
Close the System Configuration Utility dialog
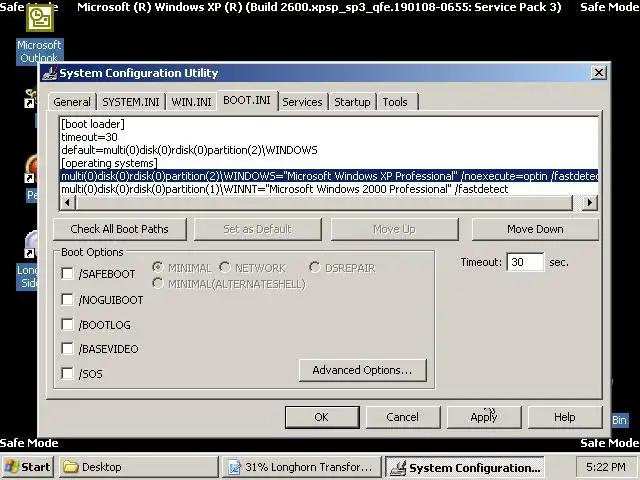pyautogui.click(x=598, y=73)
